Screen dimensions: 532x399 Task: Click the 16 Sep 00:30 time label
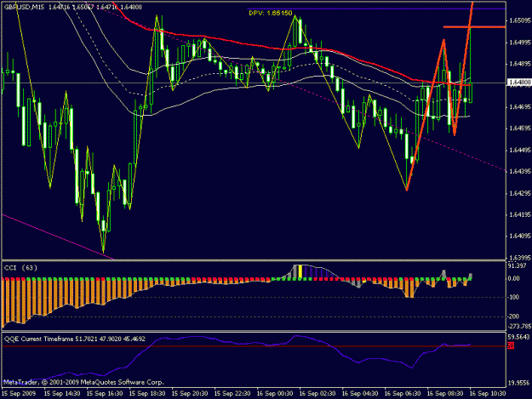(x=275, y=394)
